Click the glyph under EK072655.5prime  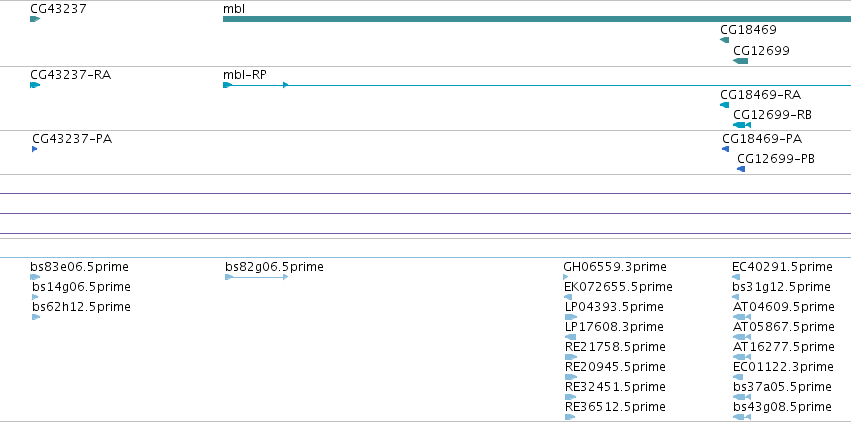(x=568, y=297)
